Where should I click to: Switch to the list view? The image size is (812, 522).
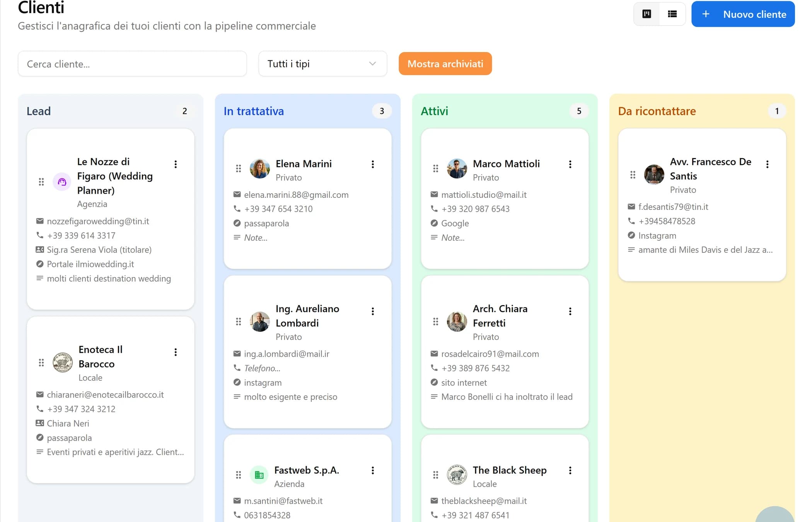coord(672,14)
